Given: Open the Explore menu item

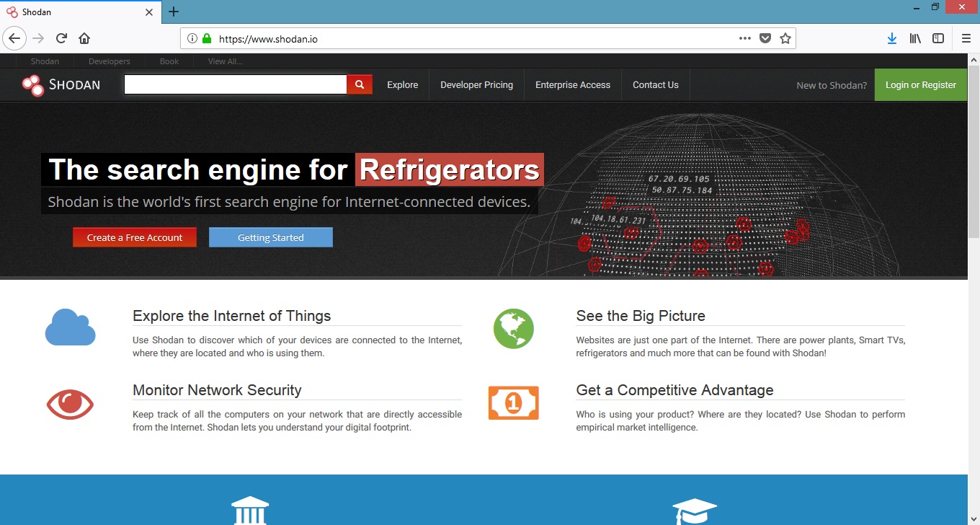Looking at the screenshot, I should [402, 85].
